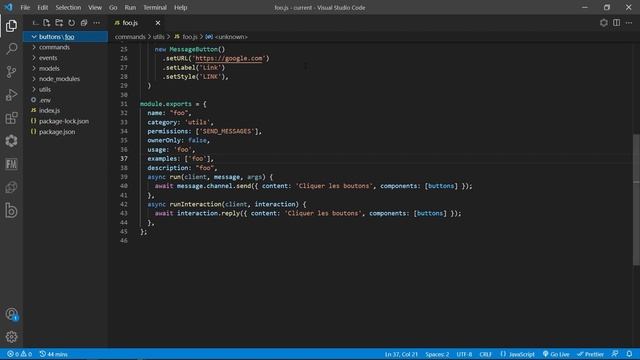Click Ln 37, Col 21 cursor position
640x360 pixels.
click(x=401, y=354)
